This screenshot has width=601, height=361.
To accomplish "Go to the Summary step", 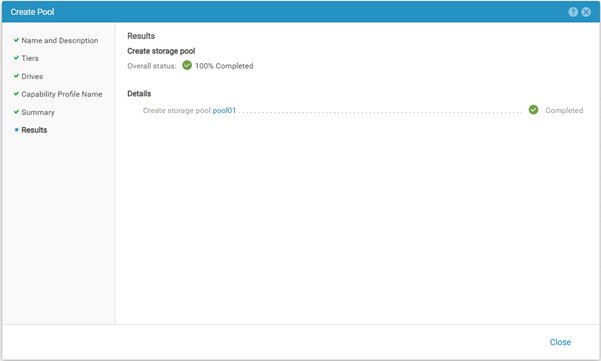I will coord(38,112).
